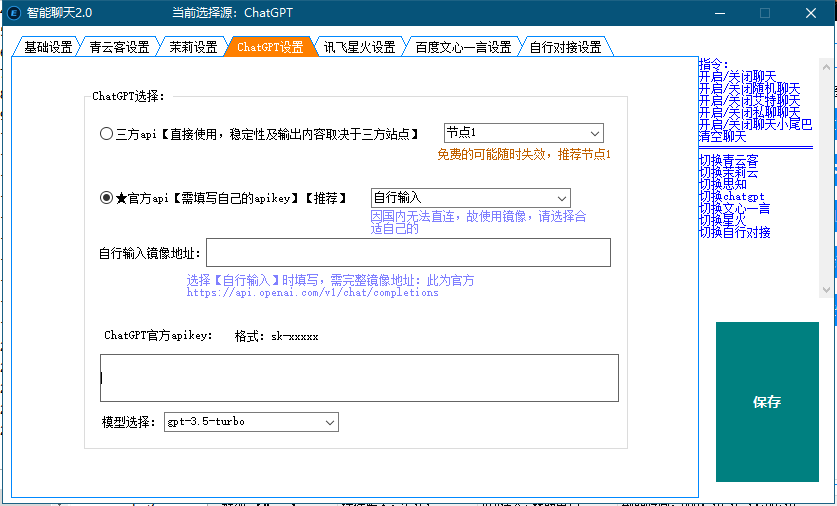Click the 切换青云客 command

729,161
